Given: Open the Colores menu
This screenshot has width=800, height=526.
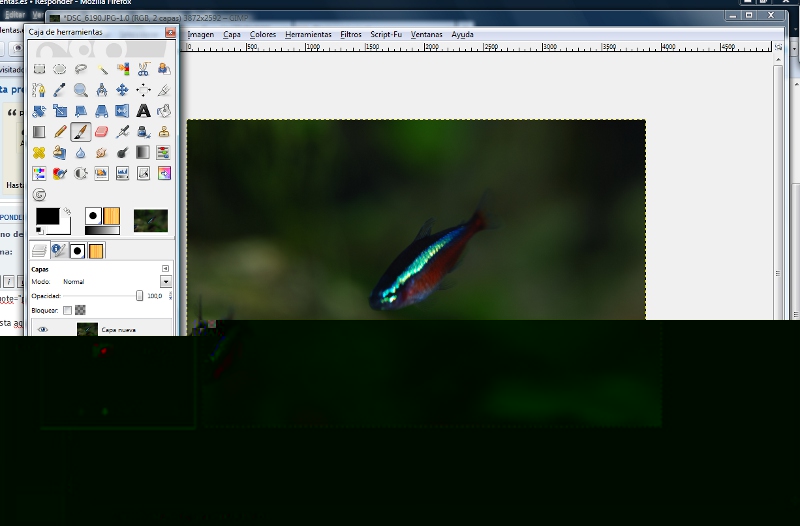Looking at the screenshot, I should (x=263, y=34).
